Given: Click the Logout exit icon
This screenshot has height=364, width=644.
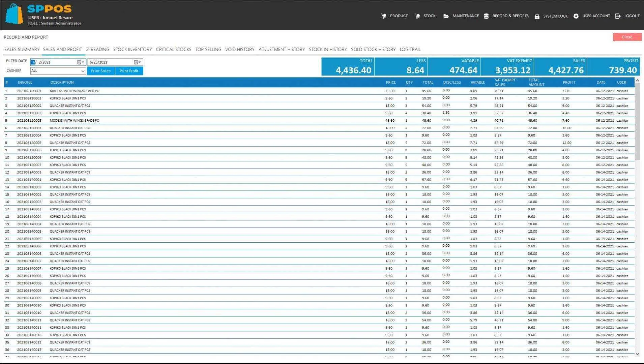Looking at the screenshot, I should click(x=618, y=16).
